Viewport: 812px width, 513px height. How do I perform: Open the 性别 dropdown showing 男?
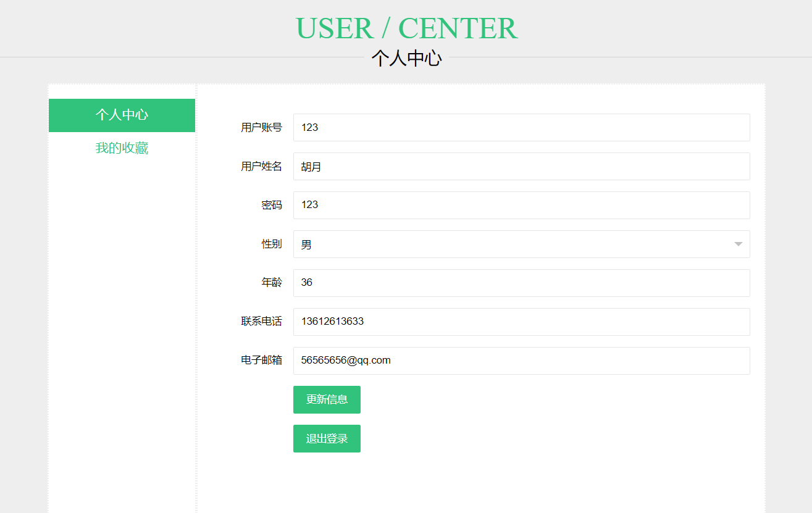pos(513,244)
